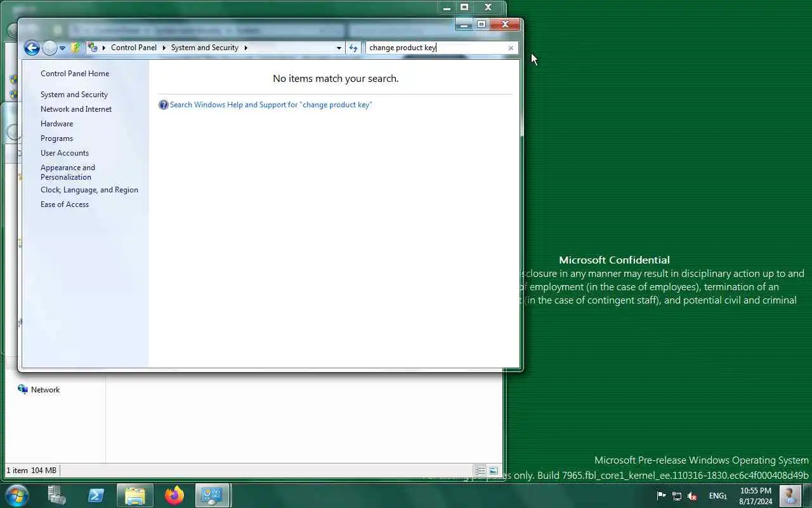Switch to details view in background Explorer
This screenshot has height=508, width=812.
coord(480,471)
